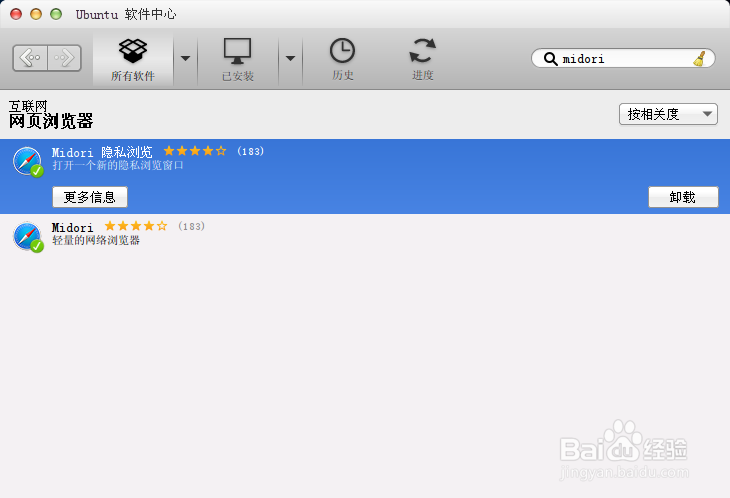The width and height of the screenshot is (730, 498).
Task: Open the 所有软件 (All Software) section
Action: point(133,60)
